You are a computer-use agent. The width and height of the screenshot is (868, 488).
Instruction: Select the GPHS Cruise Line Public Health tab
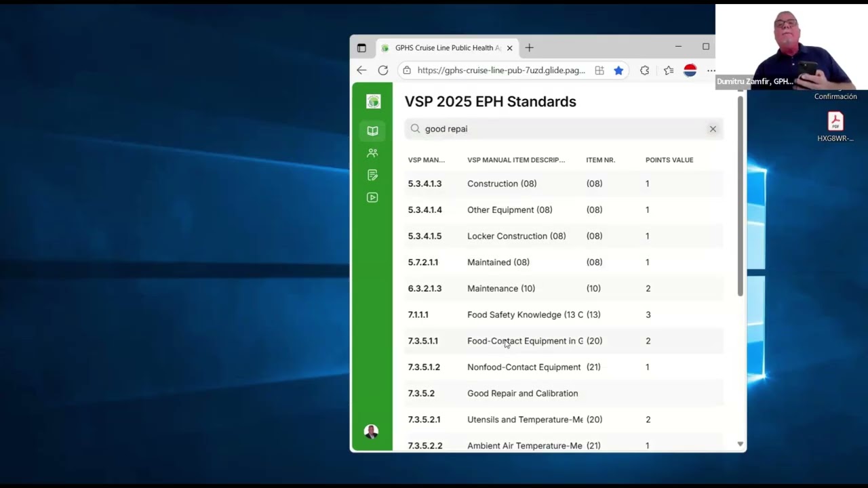(x=448, y=48)
